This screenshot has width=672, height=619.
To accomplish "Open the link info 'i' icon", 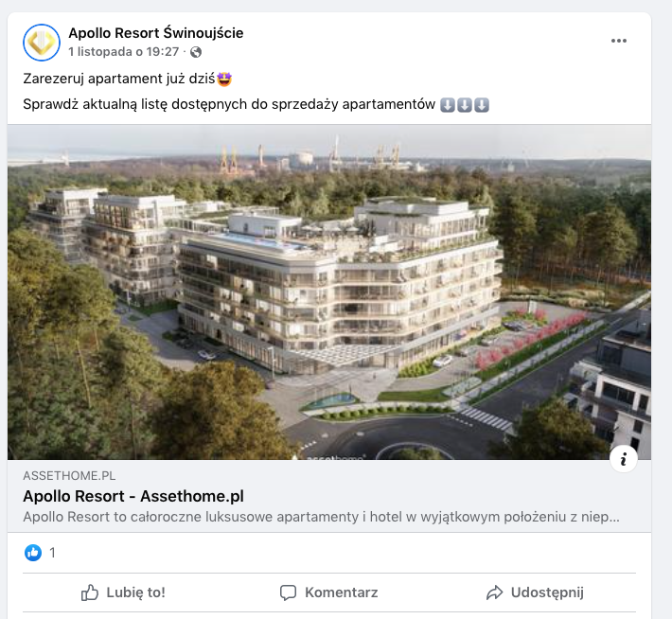I will tap(623, 459).
